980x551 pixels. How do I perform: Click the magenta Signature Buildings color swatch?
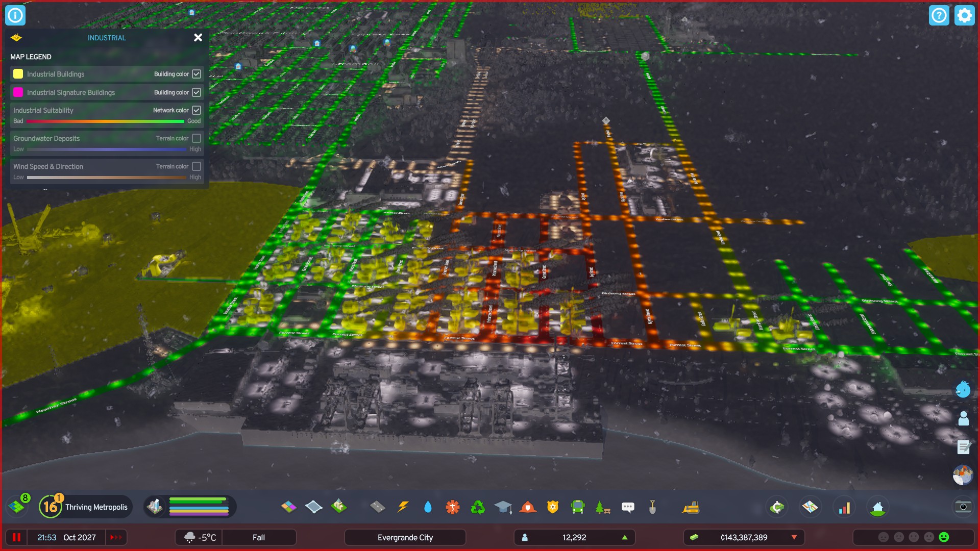click(x=18, y=92)
